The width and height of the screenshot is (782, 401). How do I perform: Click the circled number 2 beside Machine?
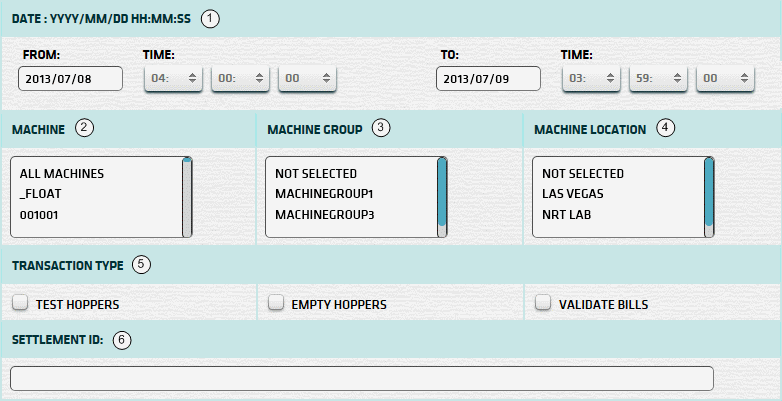tap(85, 128)
